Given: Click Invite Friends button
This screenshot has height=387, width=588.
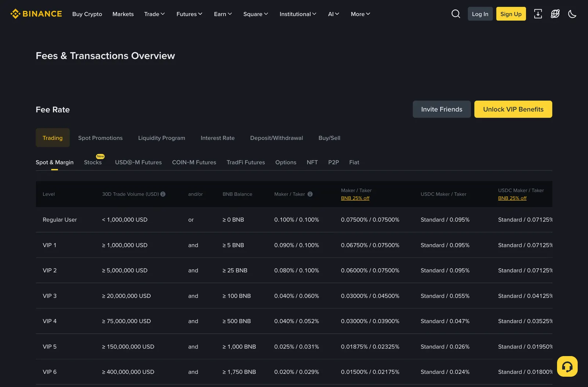Looking at the screenshot, I should [x=442, y=109].
